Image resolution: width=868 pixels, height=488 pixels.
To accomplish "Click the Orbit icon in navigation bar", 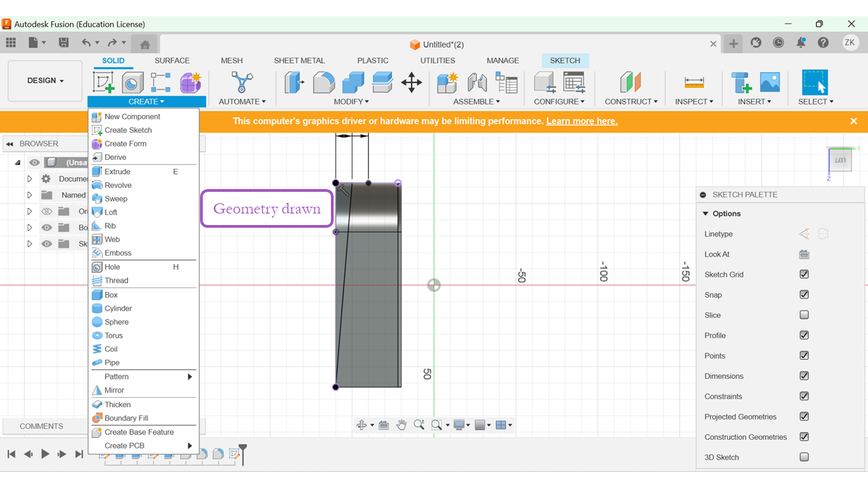I will point(361,425).
